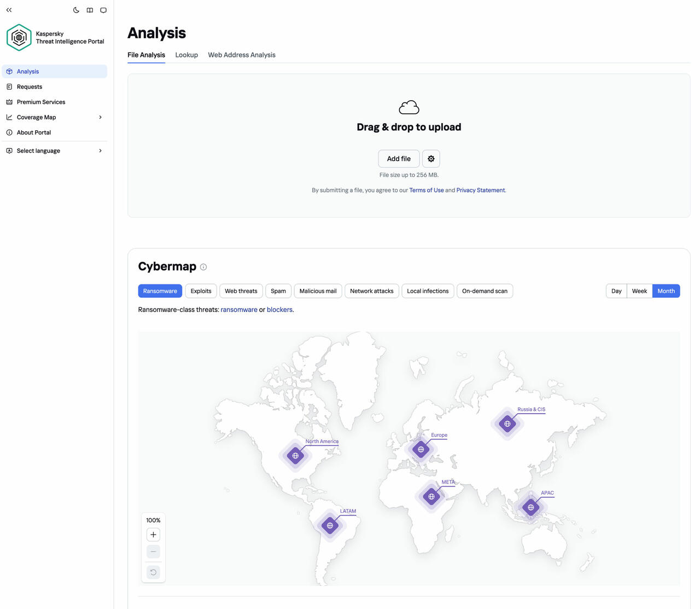Open the Web Address Analysis tab

point(242,55)
